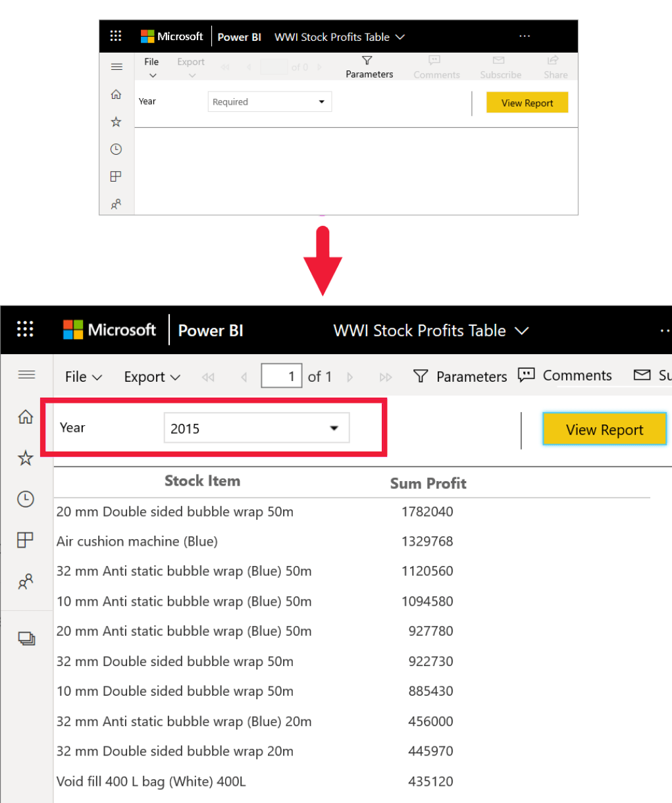Open Recent clock icon in the 2015 report sidebar
Viewport: 672px width, 803px height.
26,499
